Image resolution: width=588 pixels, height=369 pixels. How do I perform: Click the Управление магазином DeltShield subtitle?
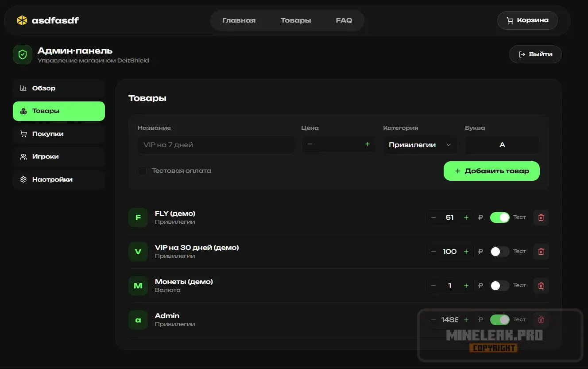(93, 61)
